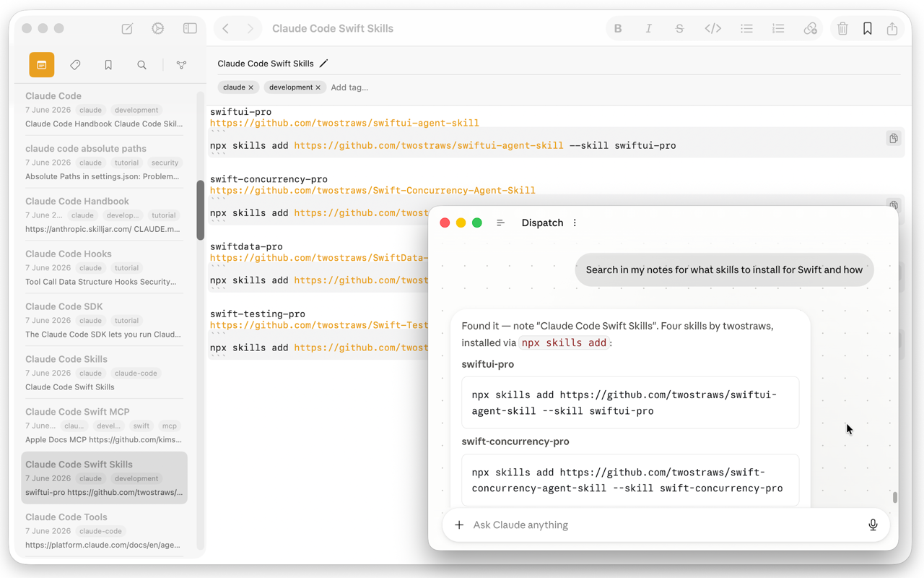Switch to the bookmarks tab in sidebar
924x578 pixels.
point(108,65)
